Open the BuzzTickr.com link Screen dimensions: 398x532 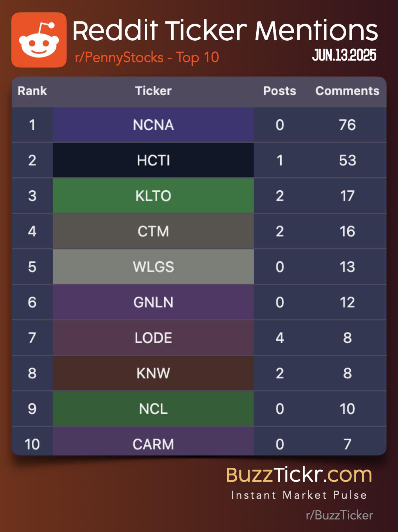(x=299, y=475)
